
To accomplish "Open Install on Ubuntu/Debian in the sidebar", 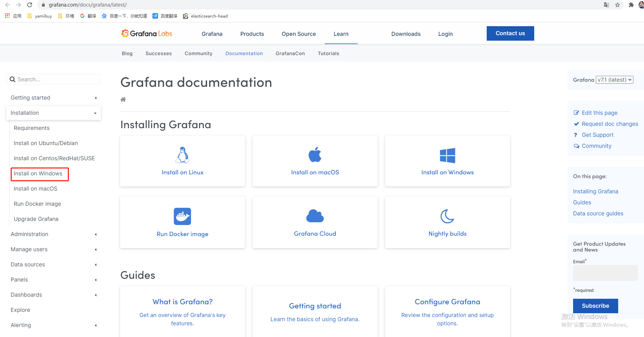I will pos(46,143).
